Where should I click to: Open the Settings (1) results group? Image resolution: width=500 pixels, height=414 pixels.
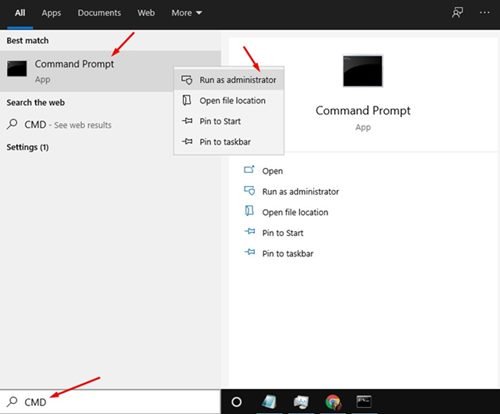coord(27,147)
